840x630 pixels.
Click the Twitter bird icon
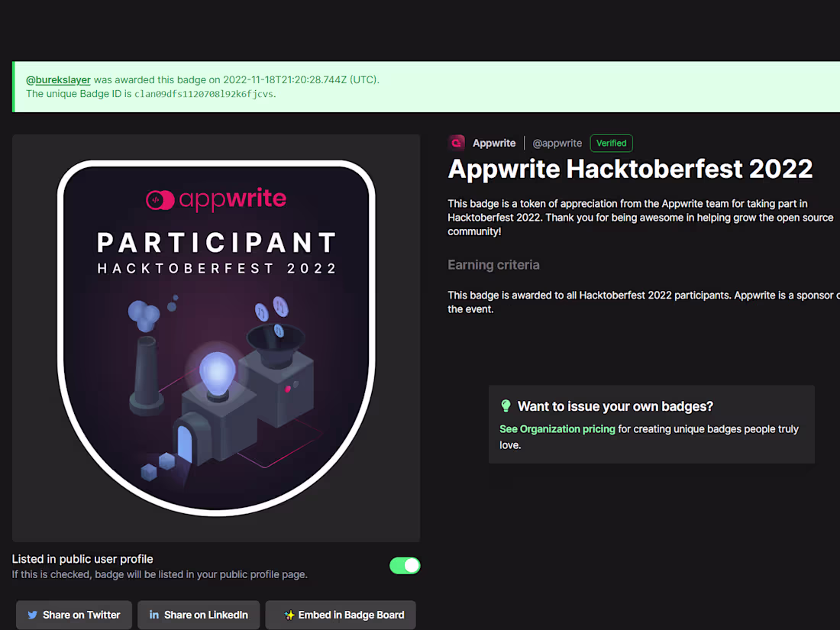coord(33,615)
